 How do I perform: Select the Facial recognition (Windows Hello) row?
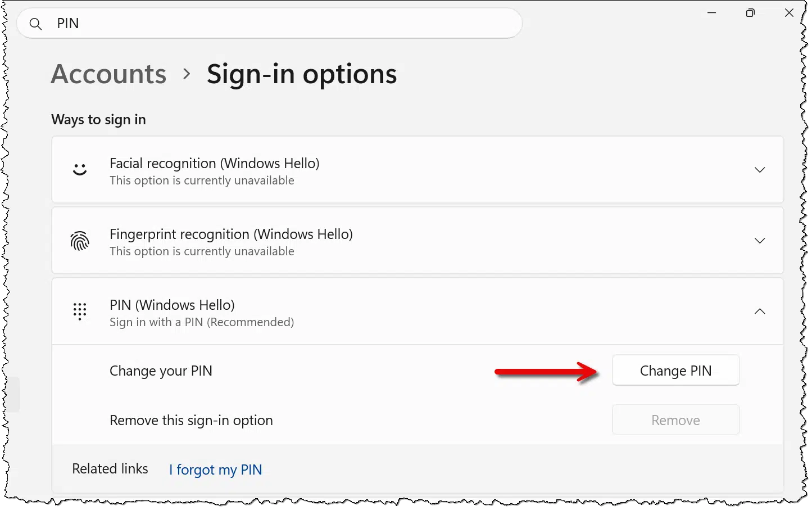pyautogui.click(x=418, y=170)
